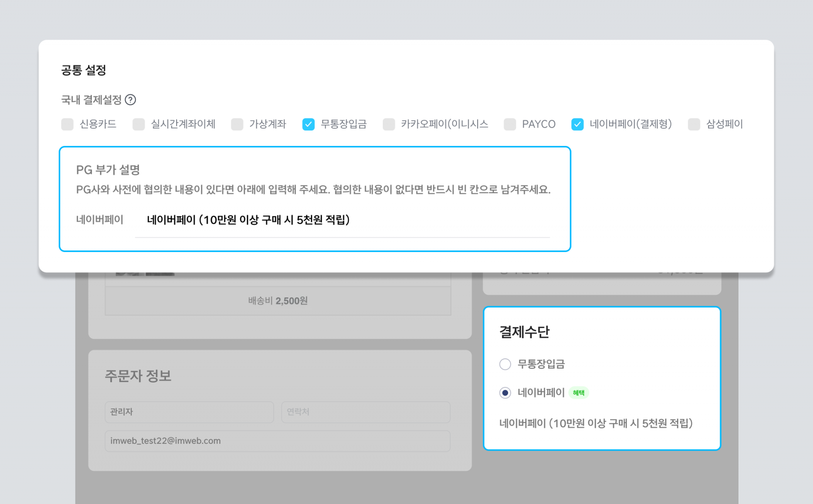Image resolution: width=813 pixels, height=504 pixels.
Task: Select the 무통장입금 radio button
Action: click(x=505, y=364)
